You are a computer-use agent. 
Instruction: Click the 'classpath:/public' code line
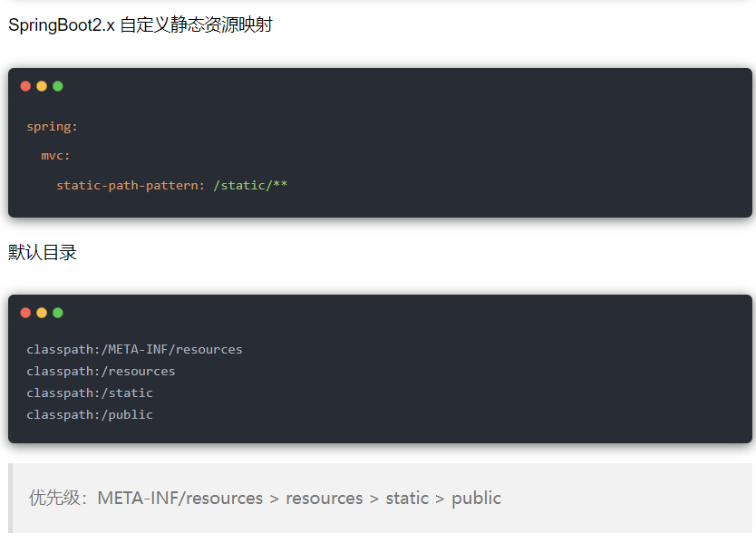[90, 415]
